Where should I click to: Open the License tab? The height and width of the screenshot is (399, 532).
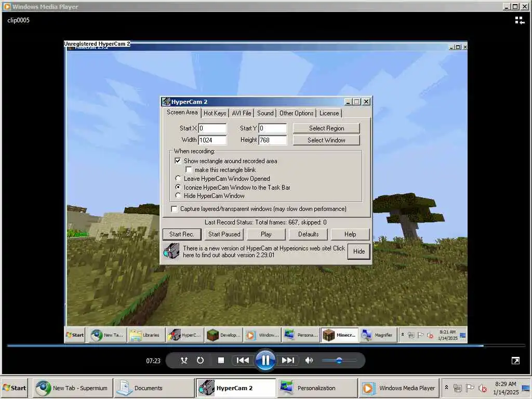point(329,113)
